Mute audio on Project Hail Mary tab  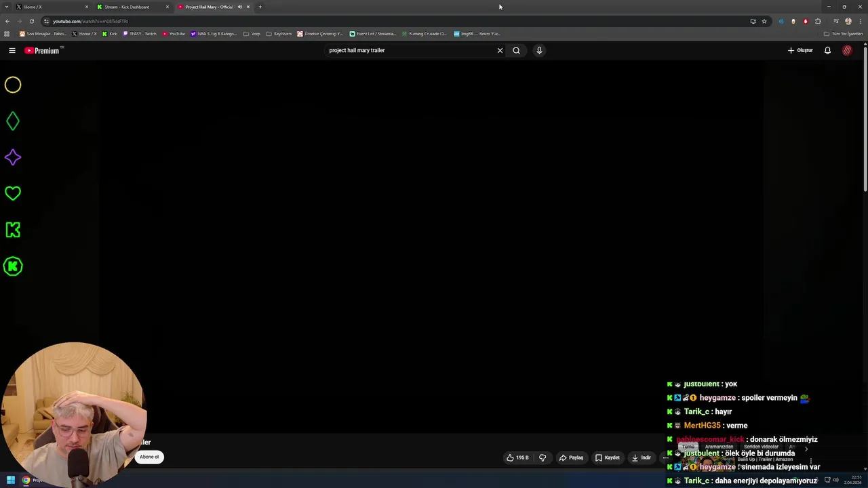[239, 7]
